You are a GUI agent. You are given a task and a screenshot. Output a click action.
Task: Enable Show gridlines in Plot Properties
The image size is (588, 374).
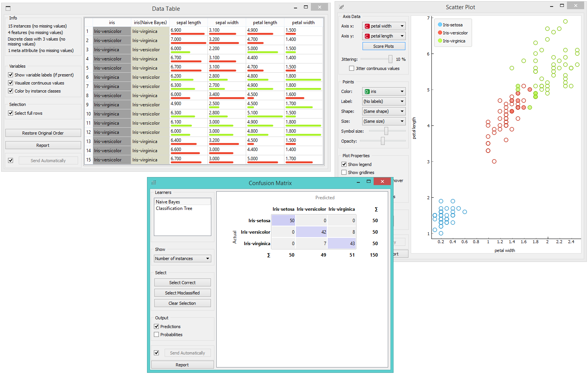point(344,172)
